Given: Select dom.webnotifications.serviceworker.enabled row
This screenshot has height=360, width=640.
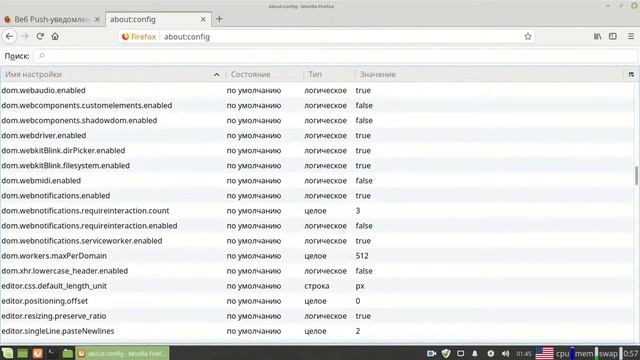Looking at the screenshot, I should 317,241.
